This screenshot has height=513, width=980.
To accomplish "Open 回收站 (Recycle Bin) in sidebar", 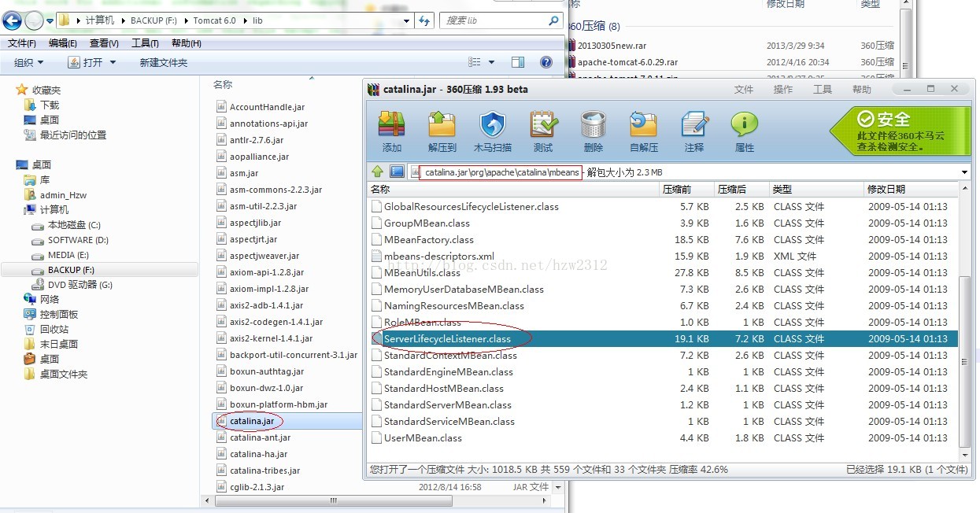I will click(46, 329).
